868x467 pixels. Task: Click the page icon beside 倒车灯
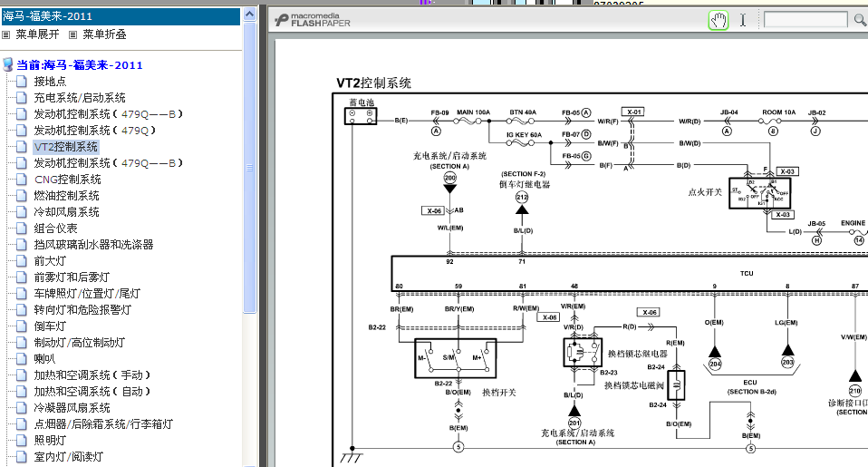tap(22, 326)
